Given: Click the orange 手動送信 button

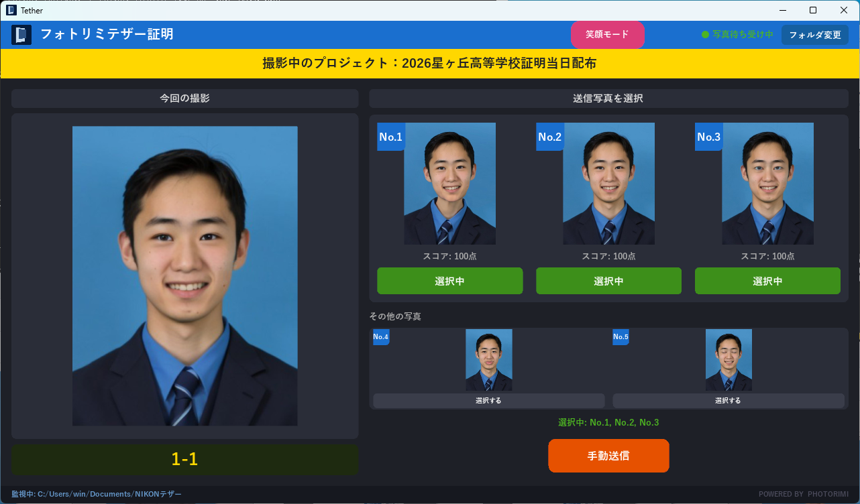Looking at the screenshot, I should pyautogui.click(x=608, y=456).
